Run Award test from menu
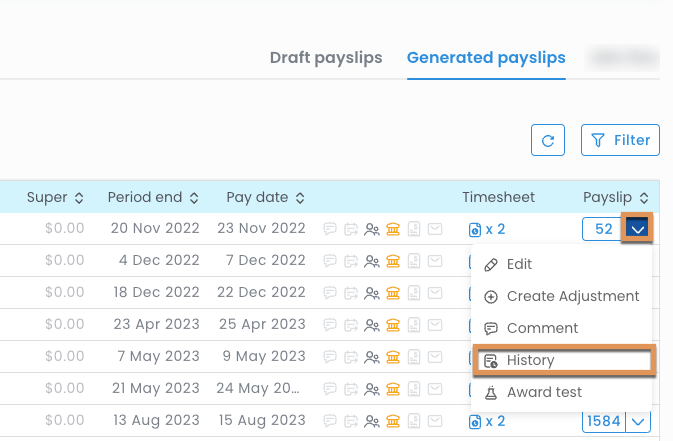 pyautogui.click(x=544, y=392)
